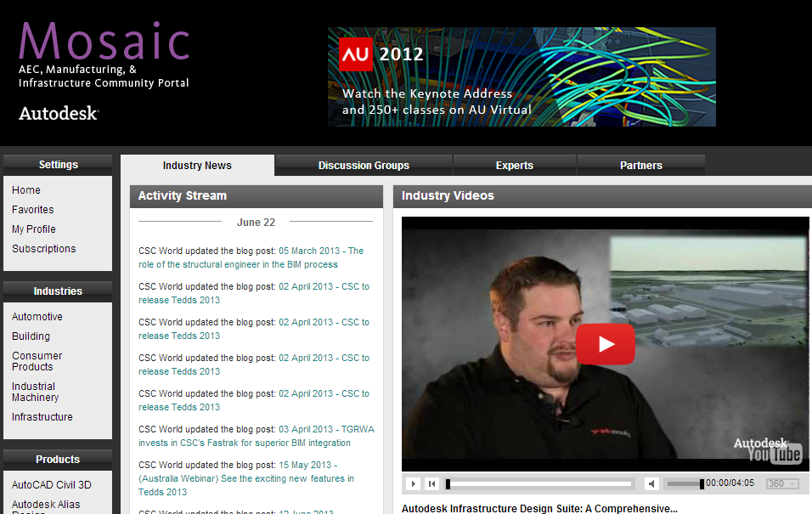Viewport: 812px width, 514px height.
Task: Open Subscriptions link in sidebar
Action: [44, 249]
